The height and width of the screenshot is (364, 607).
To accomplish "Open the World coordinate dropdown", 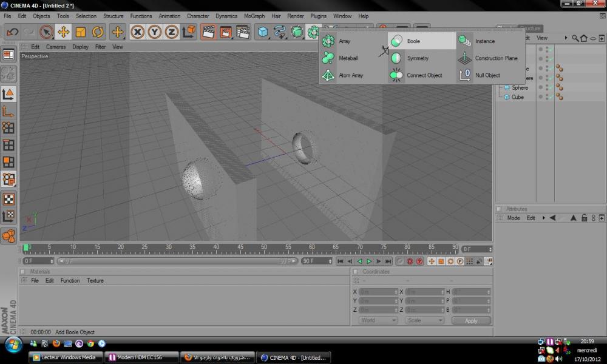I will click(x=378, y=320).
